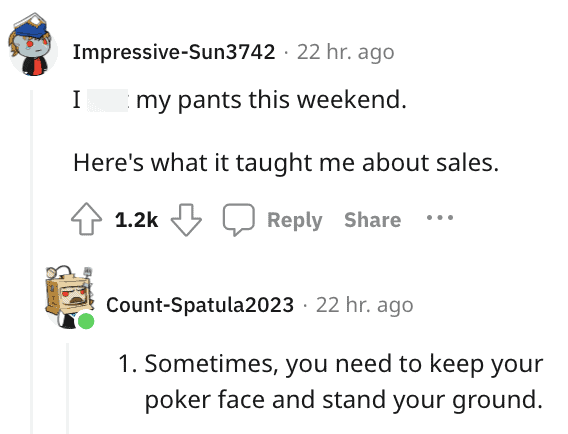Visit Count-Spatula2023's user profile link
This screenshot has height=434, width=568.
tap(200, 305)
